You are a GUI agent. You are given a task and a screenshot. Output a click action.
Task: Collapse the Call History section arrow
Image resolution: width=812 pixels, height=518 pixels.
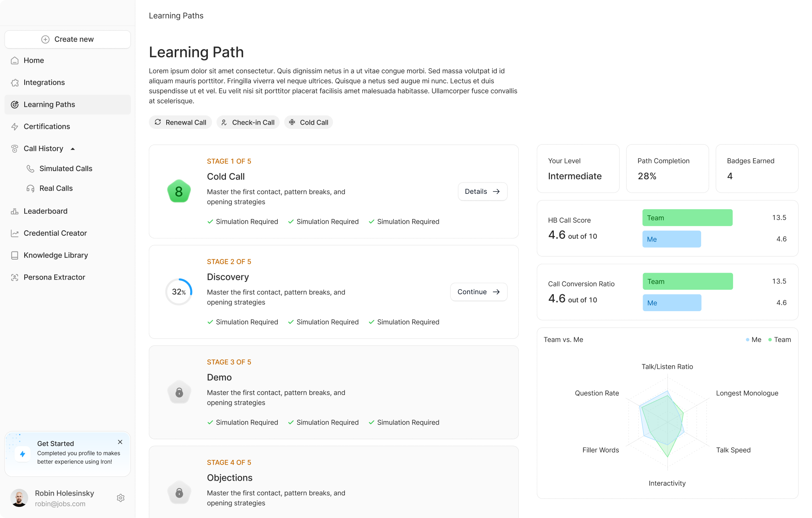[73, 149]
